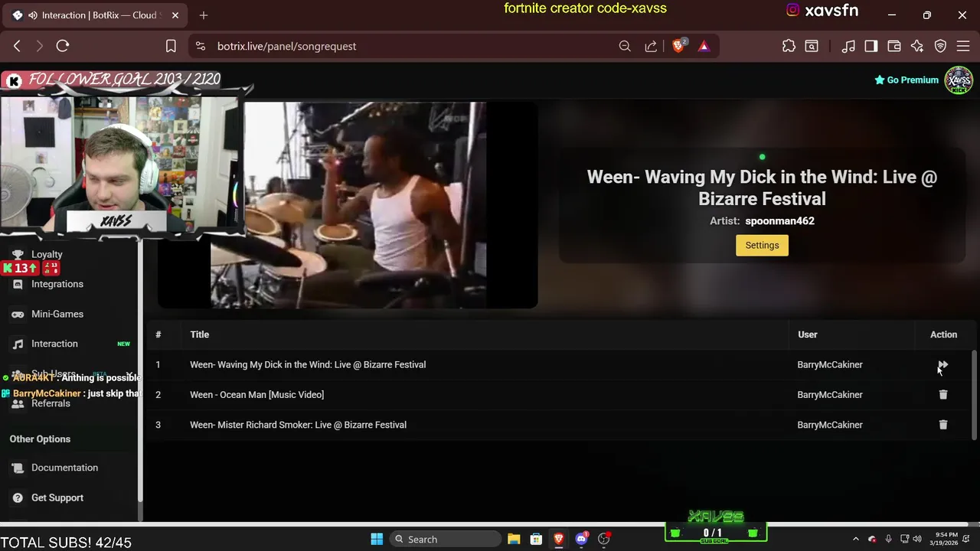
Task: Click the Windows taskbar Search box
Action: coord(444,539)
